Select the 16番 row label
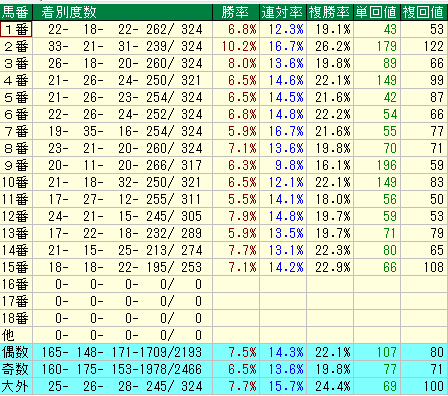Viewport: 448px width, 396px height. pyautogui.click(x=16, y=284)
